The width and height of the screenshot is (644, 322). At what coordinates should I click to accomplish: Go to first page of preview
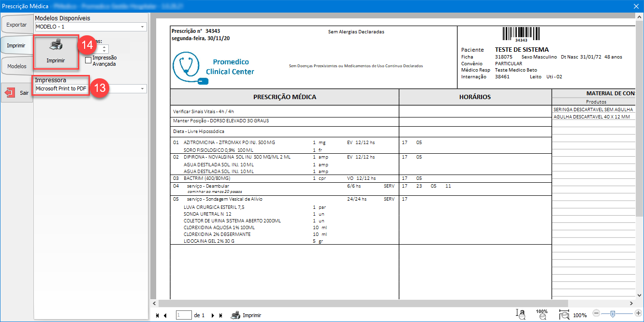pyautogui.click(x=158, y=315)
